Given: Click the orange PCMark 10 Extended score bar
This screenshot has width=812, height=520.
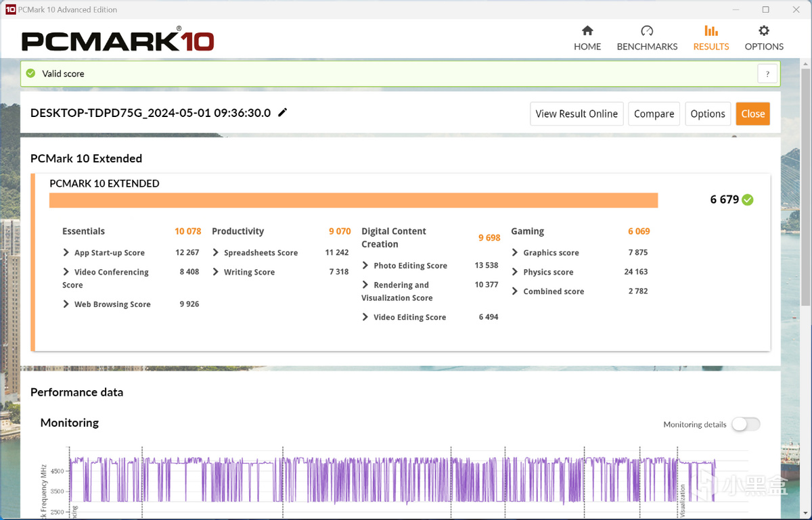Looking at the screenshot, I should [x=353, y=200].
